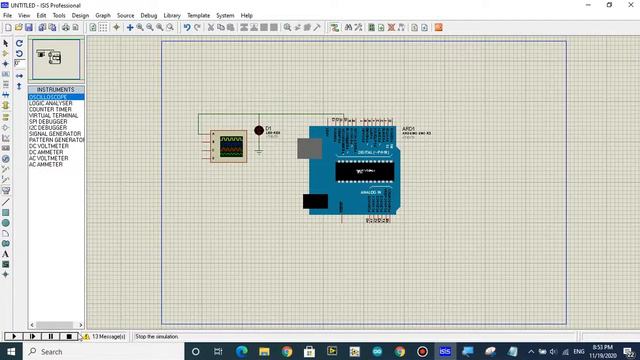Image resolution: width=640 pixels, height=360 pixels.
Task: Click the taskbar Search box
Action: pyautogui.click(x=104, y=351)
